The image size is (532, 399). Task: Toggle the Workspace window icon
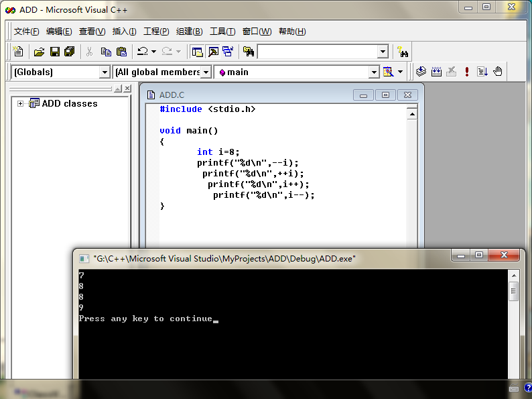(x=197, y=52)
